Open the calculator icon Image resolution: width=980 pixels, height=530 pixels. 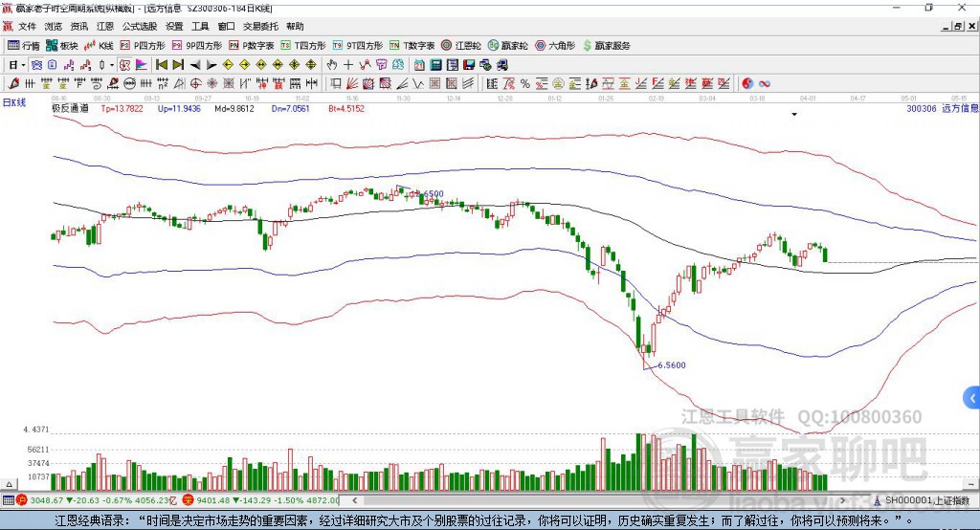tap(435, 65)
